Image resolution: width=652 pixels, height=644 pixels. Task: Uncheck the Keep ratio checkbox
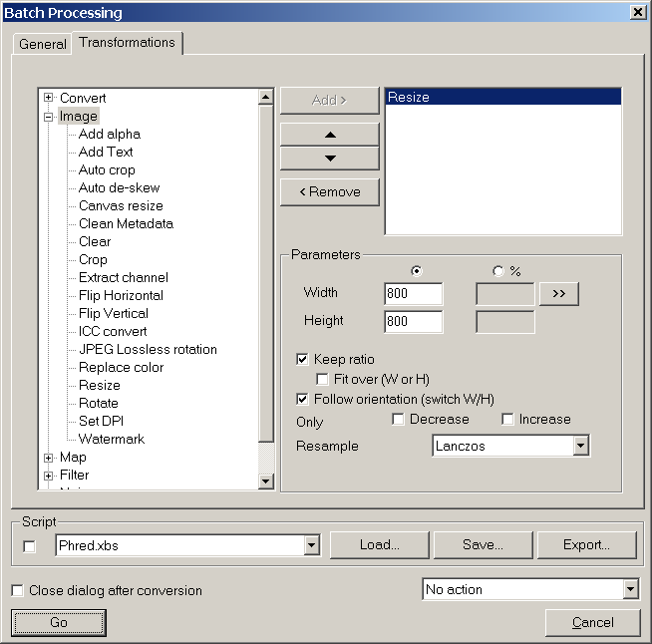point(303,359)
